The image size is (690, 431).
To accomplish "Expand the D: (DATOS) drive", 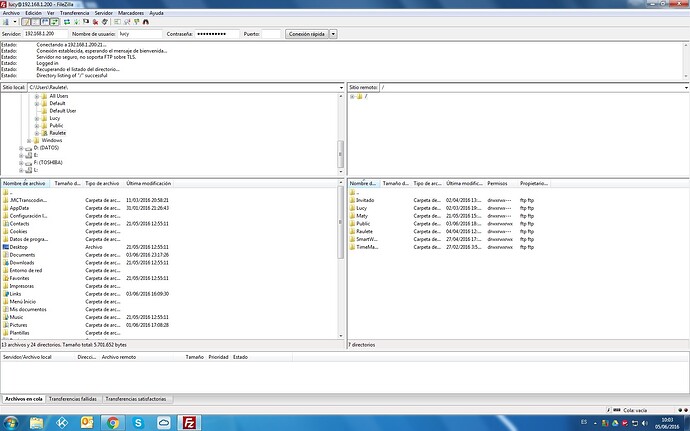I will click(21, 148).
